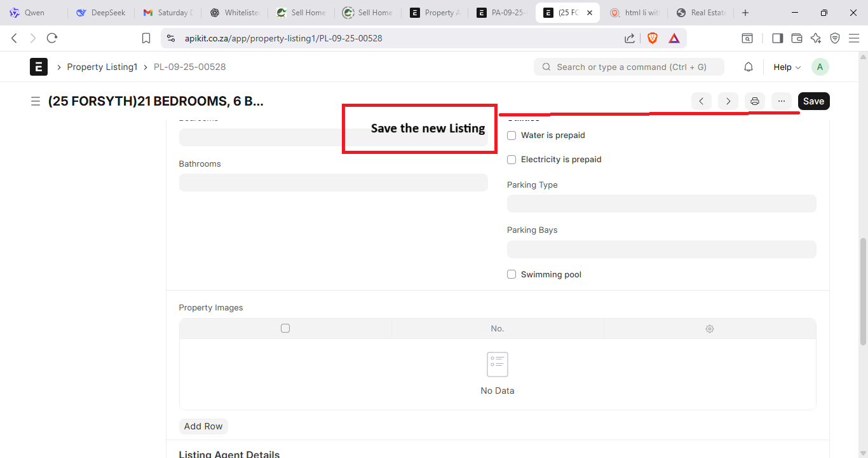The height and width of the screenshot is (458, 868).
Task: Check the Electricity is prepaid option
Action: (512, 160)
